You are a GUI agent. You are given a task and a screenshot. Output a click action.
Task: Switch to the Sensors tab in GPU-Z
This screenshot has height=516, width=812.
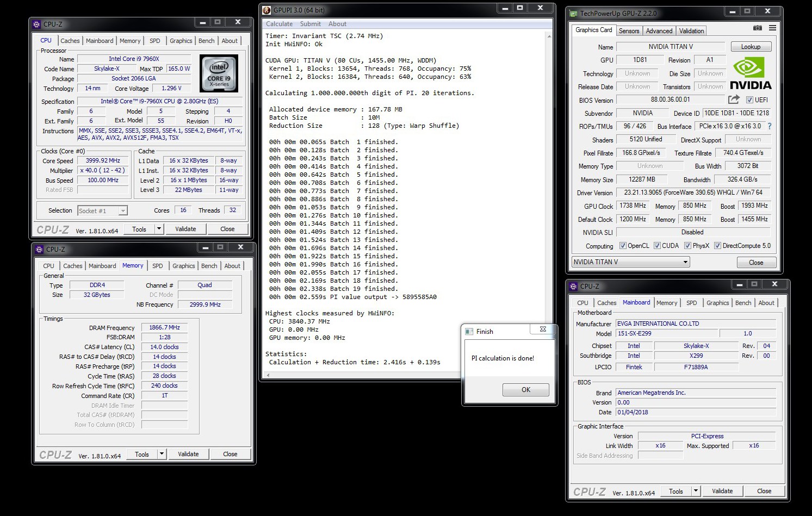click(x=629, y=31)
